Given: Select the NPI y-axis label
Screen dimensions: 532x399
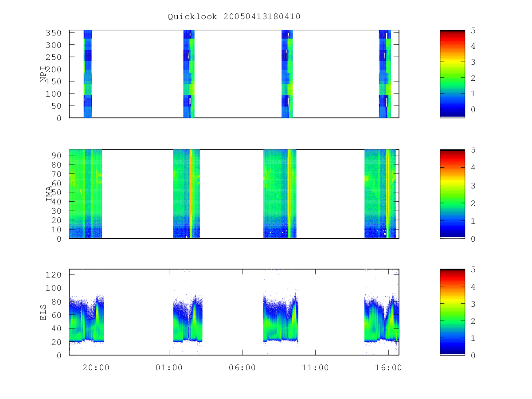Looking at the screenshot, I should pyautogui.click(x=43, y=74).
